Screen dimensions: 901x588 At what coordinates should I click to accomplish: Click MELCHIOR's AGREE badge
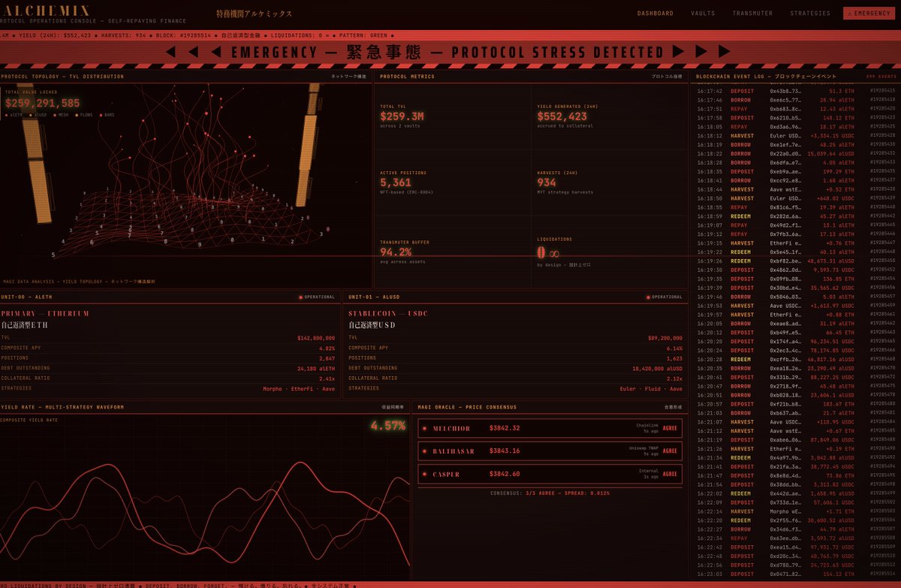[x=670, y=428]
